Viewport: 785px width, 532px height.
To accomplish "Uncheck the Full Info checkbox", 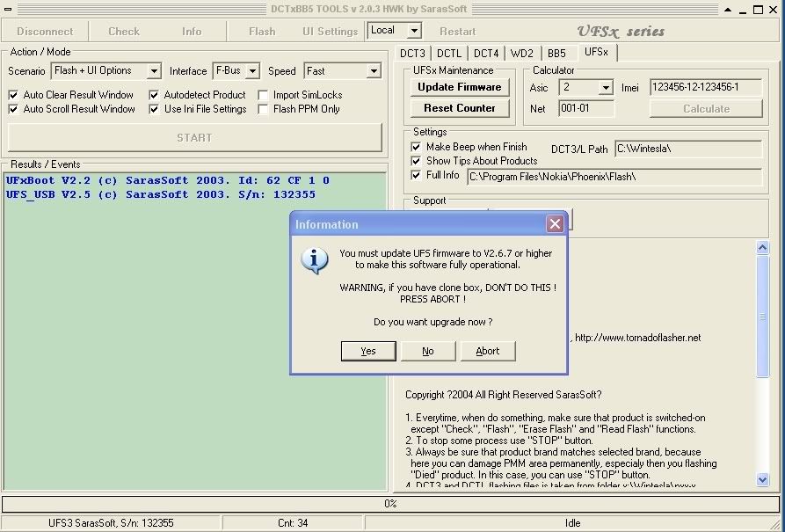I will click(x=416, y=175).
